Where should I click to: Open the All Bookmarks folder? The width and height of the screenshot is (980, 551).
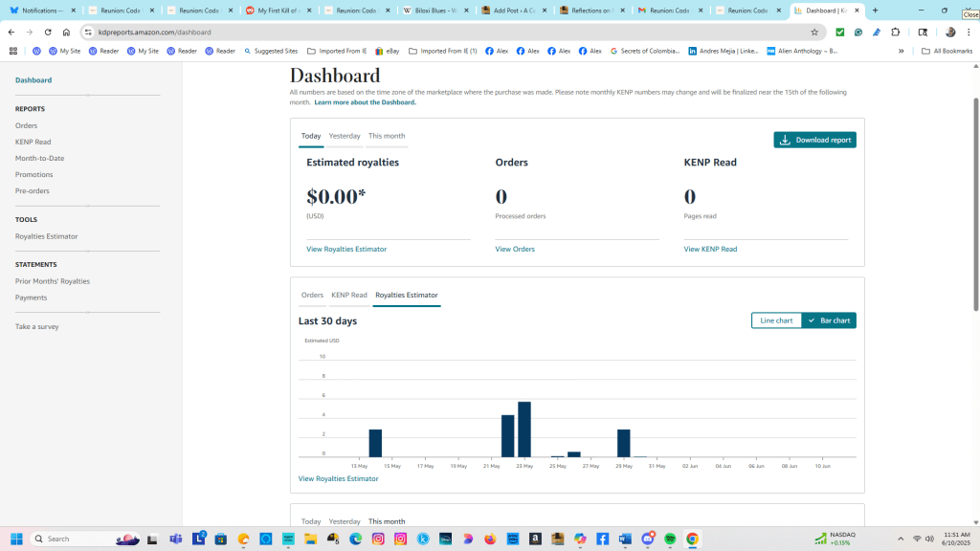(947, 51)
